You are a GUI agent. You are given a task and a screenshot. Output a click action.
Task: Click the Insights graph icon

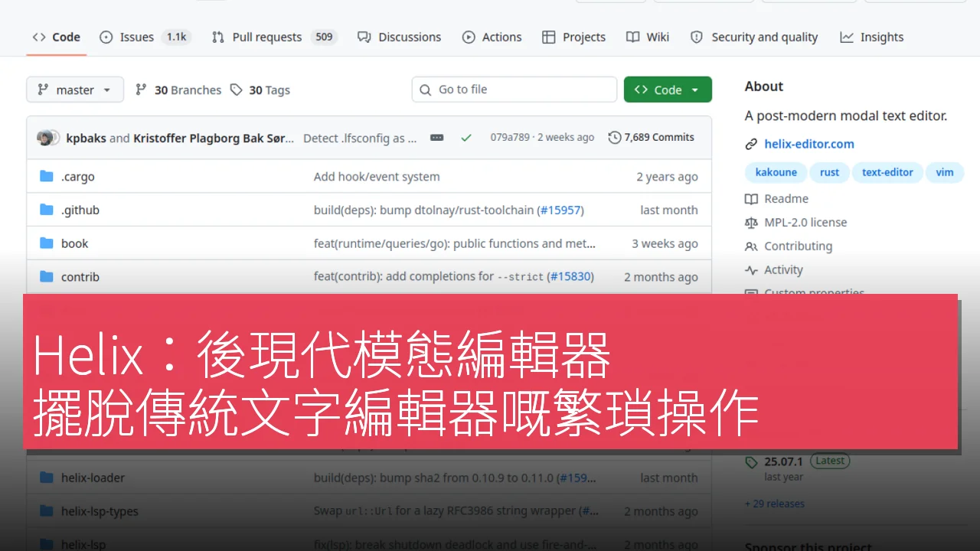[847, 37]
